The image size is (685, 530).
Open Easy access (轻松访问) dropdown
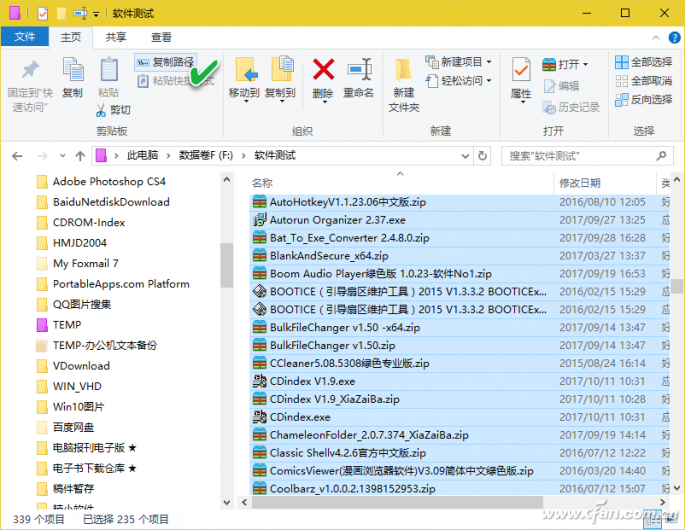[459, 81]
